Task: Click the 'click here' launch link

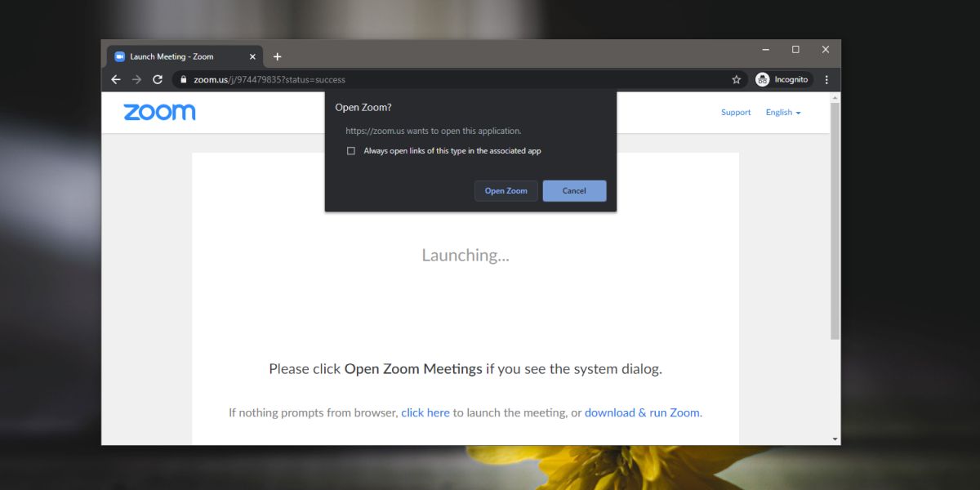Action: 425,412
